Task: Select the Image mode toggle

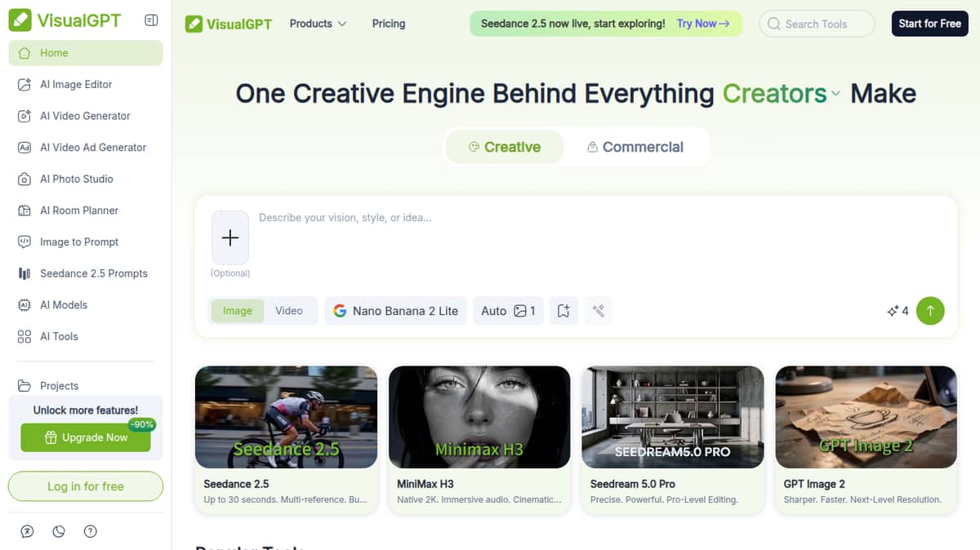Action: pyautogui.click(x=238, y=311)
